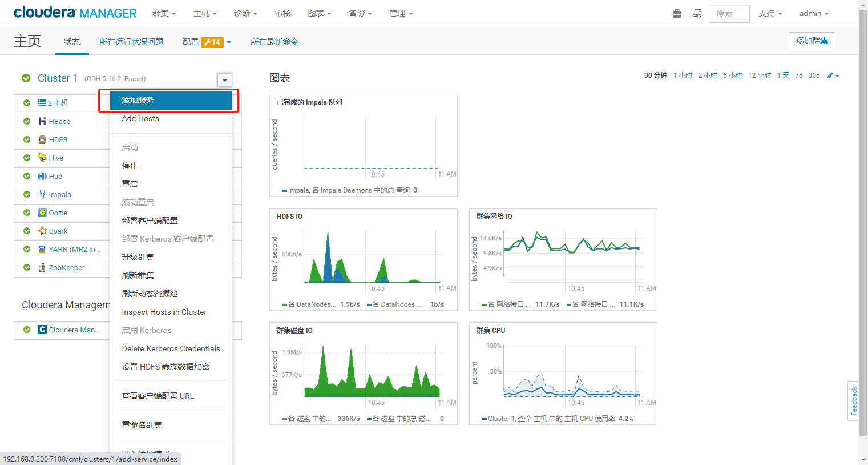This screenshot has height=465, width=868.
Task: Switch to the 状态 tab
Action: click(72, 42)
